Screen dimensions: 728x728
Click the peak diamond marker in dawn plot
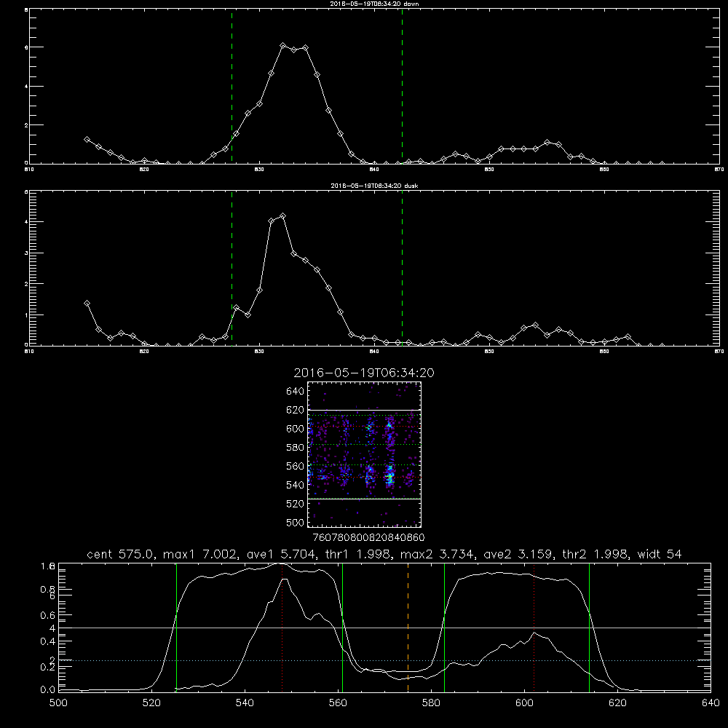click(x=282, y=45)
